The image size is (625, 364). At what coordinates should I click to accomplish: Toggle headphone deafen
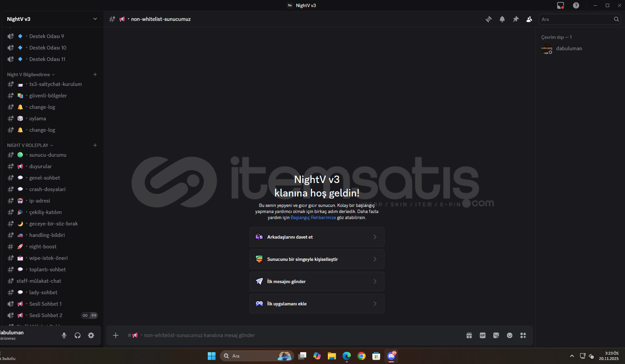(x=78, y=335)
